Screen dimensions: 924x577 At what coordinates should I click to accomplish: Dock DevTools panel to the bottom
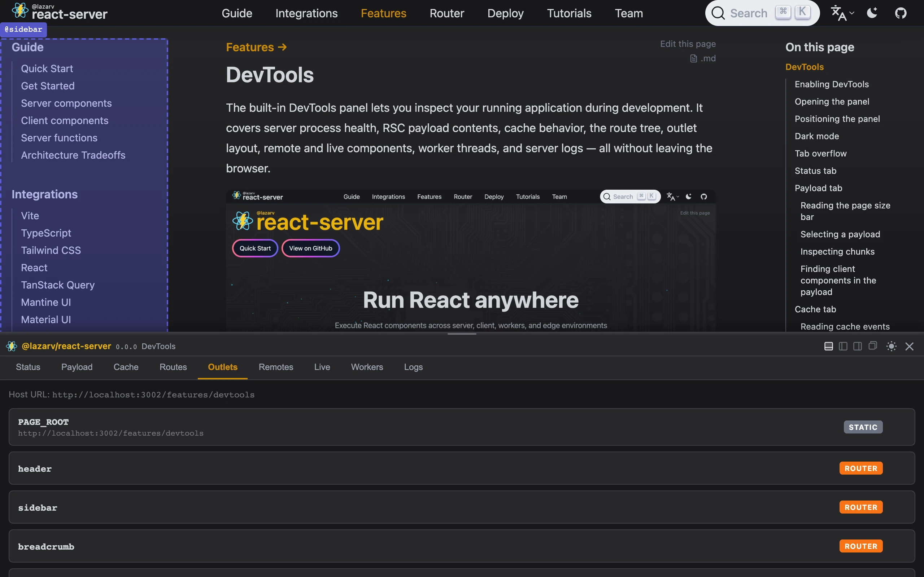[828, 346]
